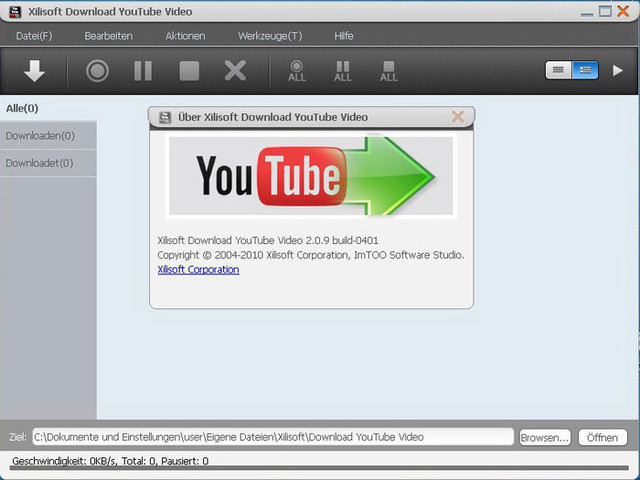Start selected download with the circle icon
Screen dimensions: 640x480
click(98, 71)
